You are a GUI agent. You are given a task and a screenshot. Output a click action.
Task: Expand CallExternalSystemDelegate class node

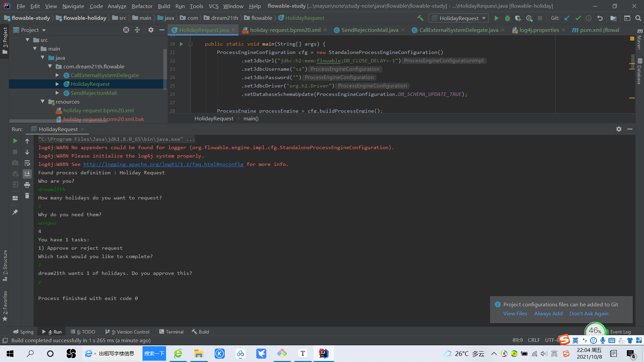tap(57, 75)
